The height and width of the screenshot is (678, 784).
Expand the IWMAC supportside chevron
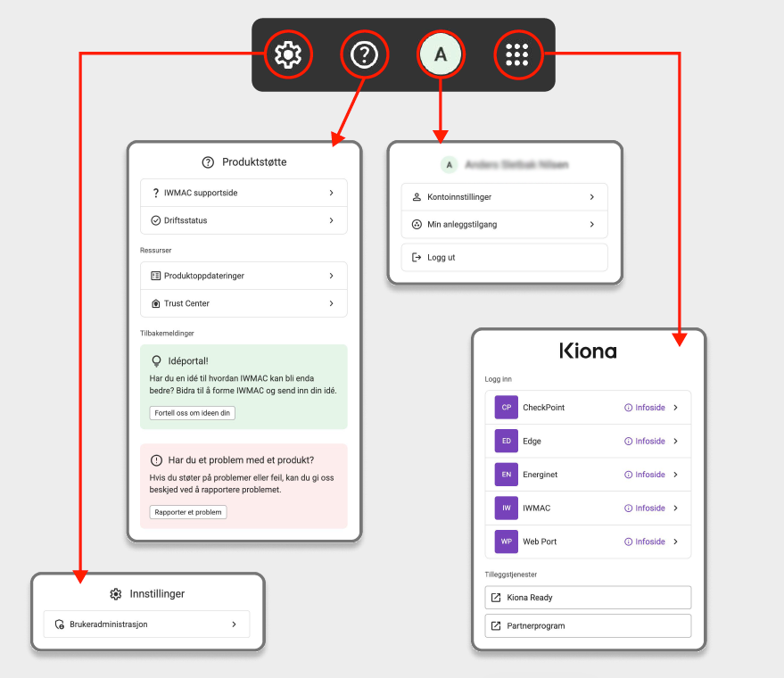click(332, 193)
